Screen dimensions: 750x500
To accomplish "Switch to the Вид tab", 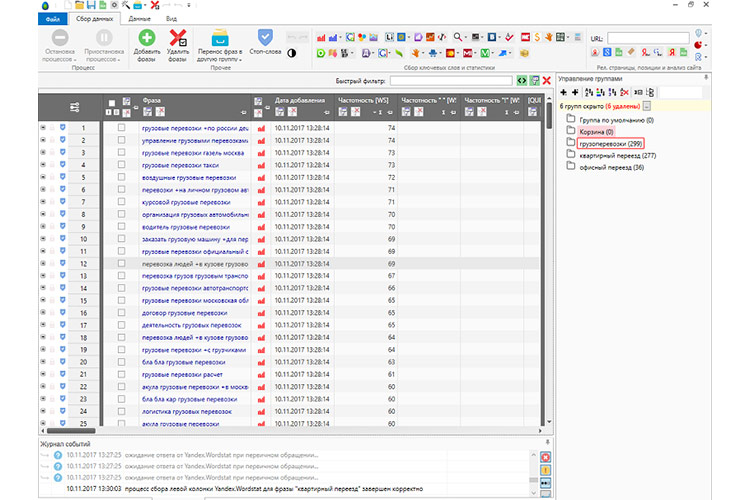I will [x=171, y=19].
